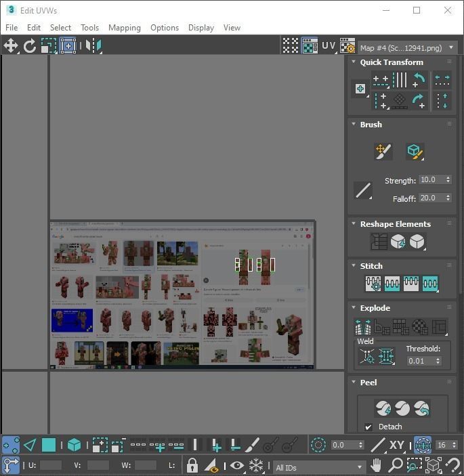Viewport: 464px width, 476px height.
Task: Select the Rotate tool
Action: [30, 45]
